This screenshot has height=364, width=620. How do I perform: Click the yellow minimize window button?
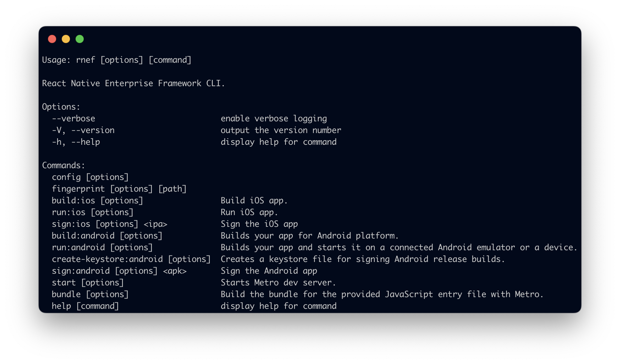click(x=66, y=39)
